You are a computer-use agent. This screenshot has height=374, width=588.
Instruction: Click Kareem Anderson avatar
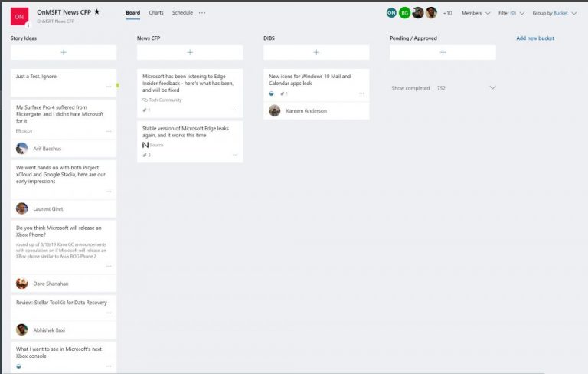click(x=275, y=110)
